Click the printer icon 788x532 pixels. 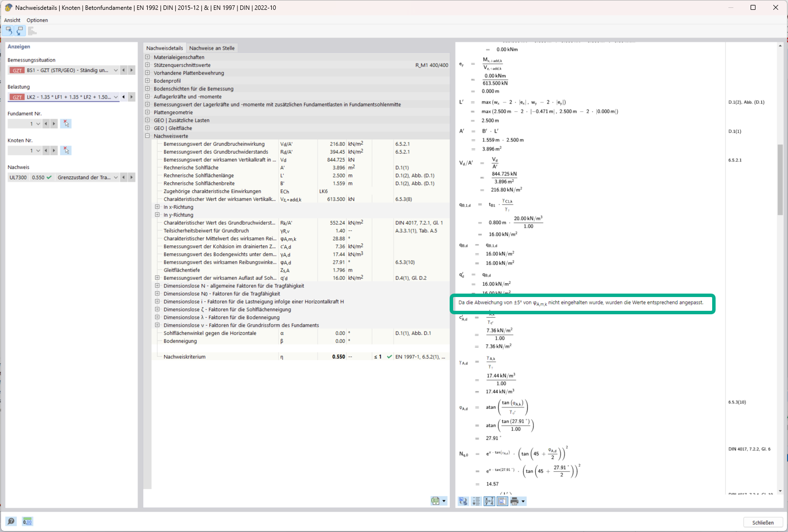click(x=515, y=501)
